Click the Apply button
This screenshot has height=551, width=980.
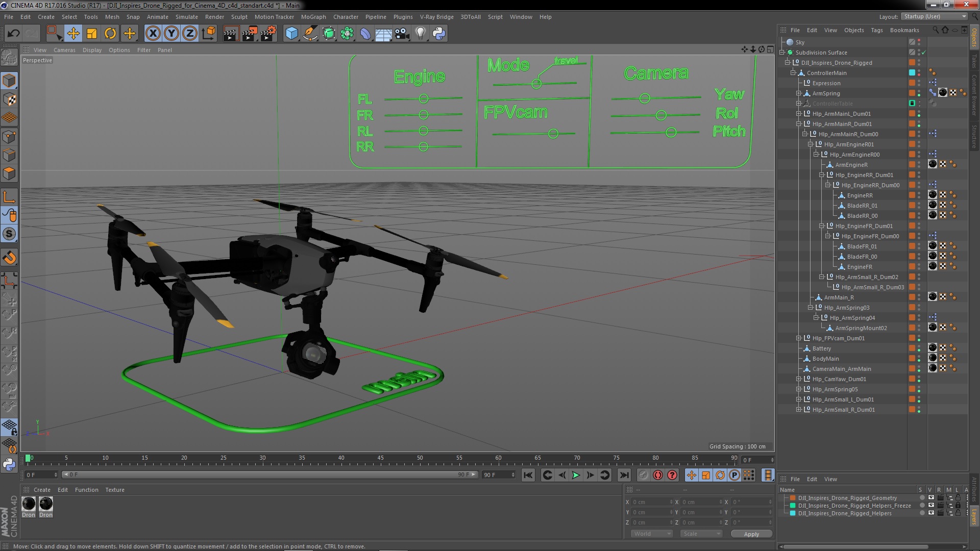coord(751,534)
